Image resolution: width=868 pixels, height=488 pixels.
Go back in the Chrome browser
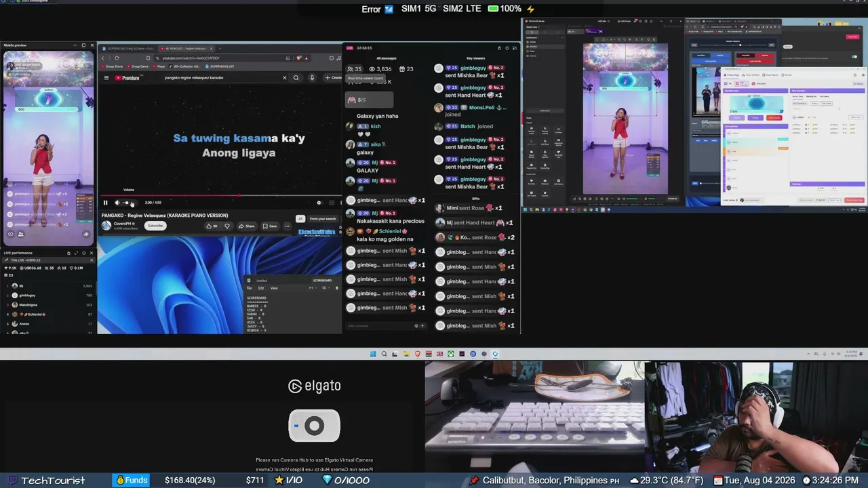[x=103, y=58]
